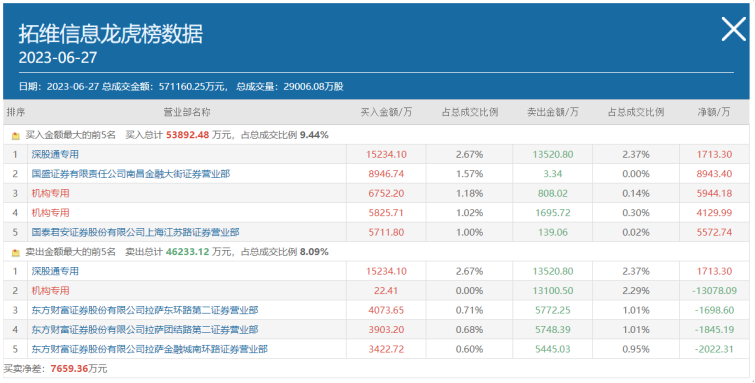Click the buy amount 22.41 cell
755x383 pixels.
point(386,291)
